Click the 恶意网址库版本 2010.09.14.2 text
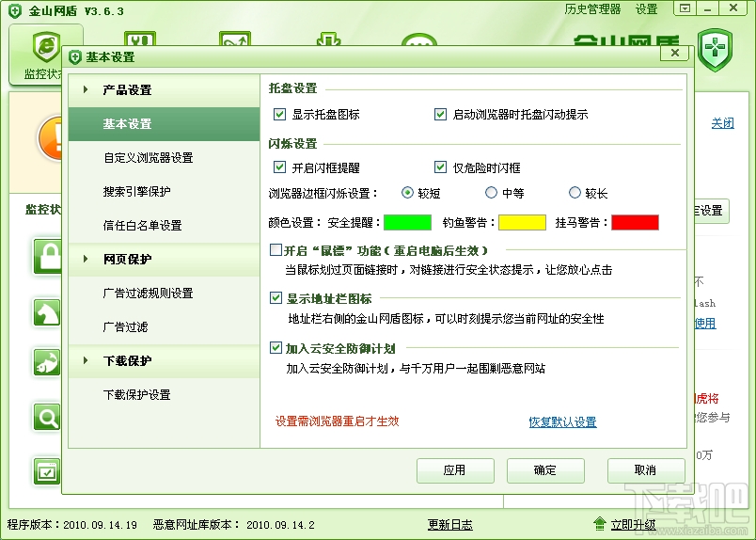Viewport: 756px width, 540px height. click(x=234, y=525)
